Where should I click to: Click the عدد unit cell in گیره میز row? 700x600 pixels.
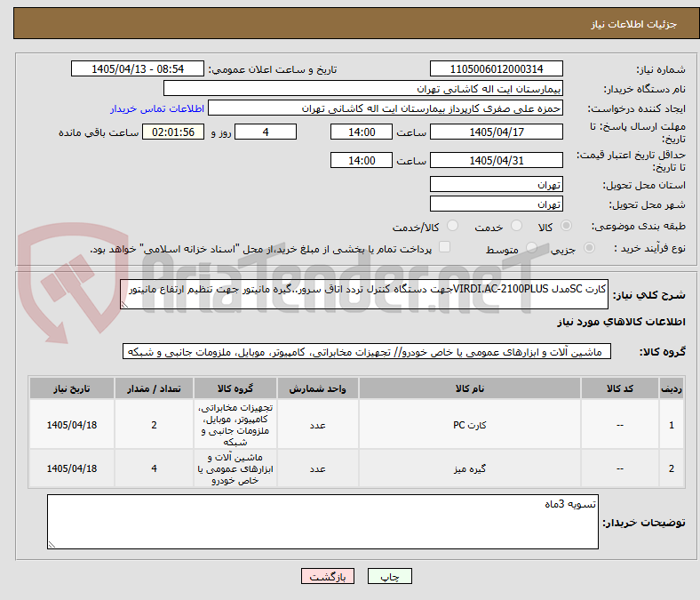317,468
